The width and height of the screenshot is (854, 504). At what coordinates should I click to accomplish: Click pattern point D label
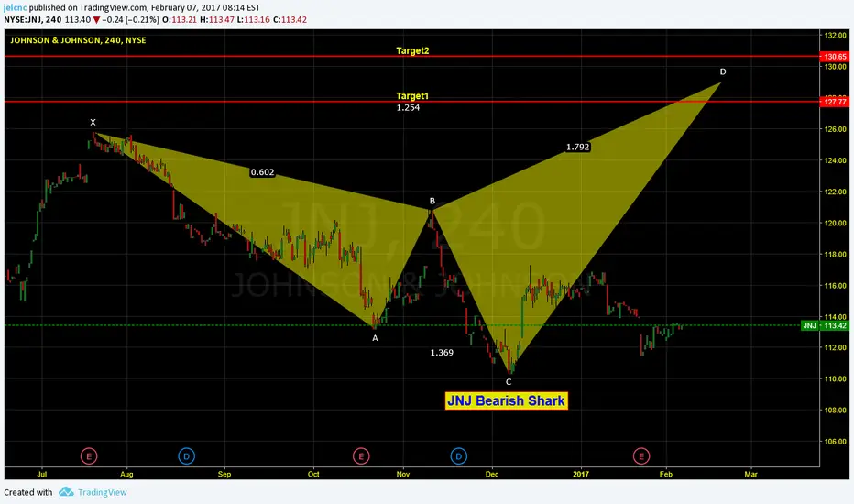click(x=723, y=71)
